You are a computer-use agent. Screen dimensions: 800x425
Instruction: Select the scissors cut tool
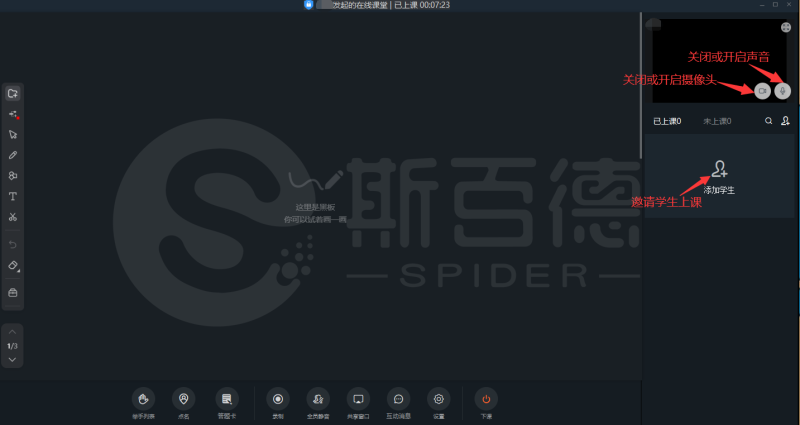(13, 217)
